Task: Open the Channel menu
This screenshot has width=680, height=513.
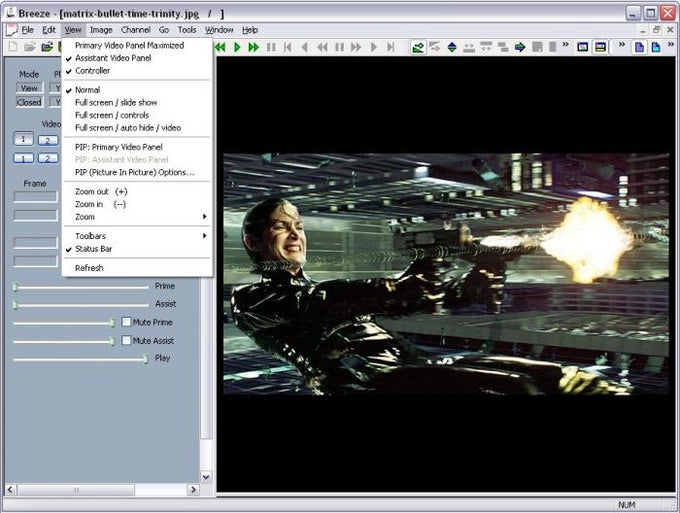Action: tap(136, 30)
